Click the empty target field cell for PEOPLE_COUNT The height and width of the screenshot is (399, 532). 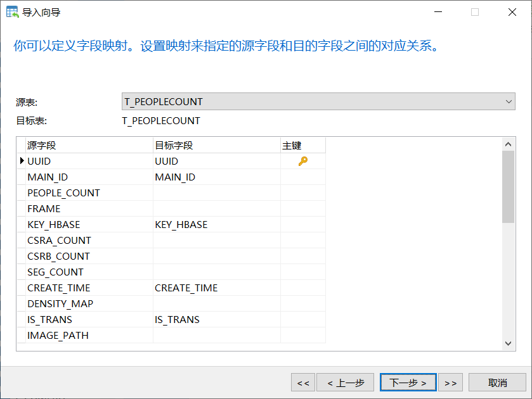tap(216, 193)
